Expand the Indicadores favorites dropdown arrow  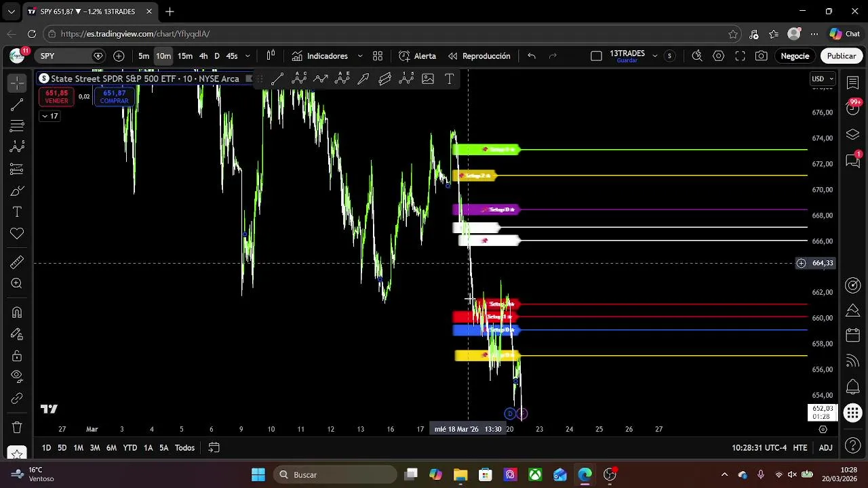360,56
